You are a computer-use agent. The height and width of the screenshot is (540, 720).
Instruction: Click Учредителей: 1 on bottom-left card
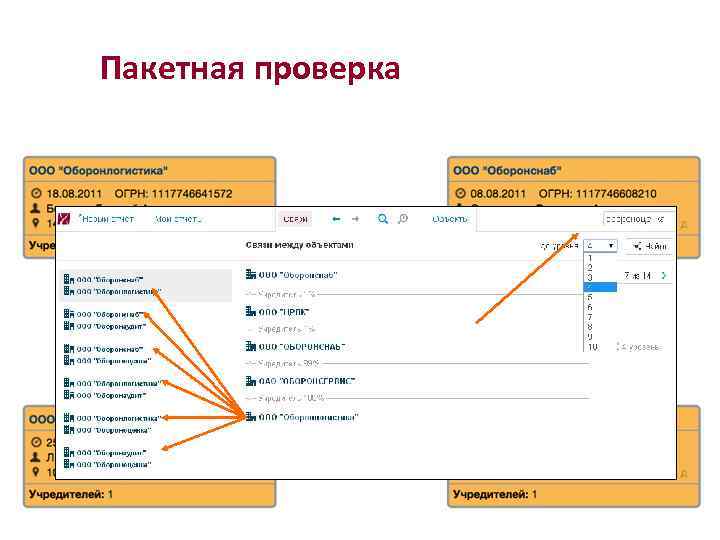coord(71,495)
